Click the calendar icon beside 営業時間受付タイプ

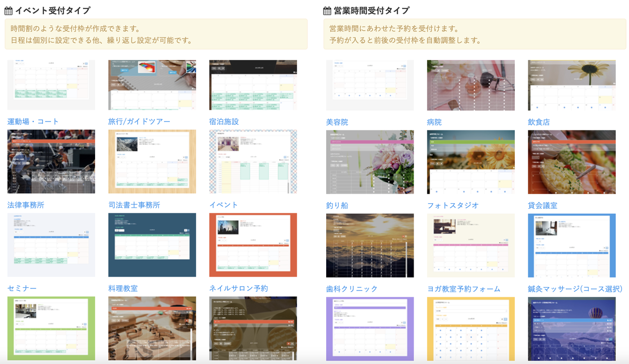[327, 11]
